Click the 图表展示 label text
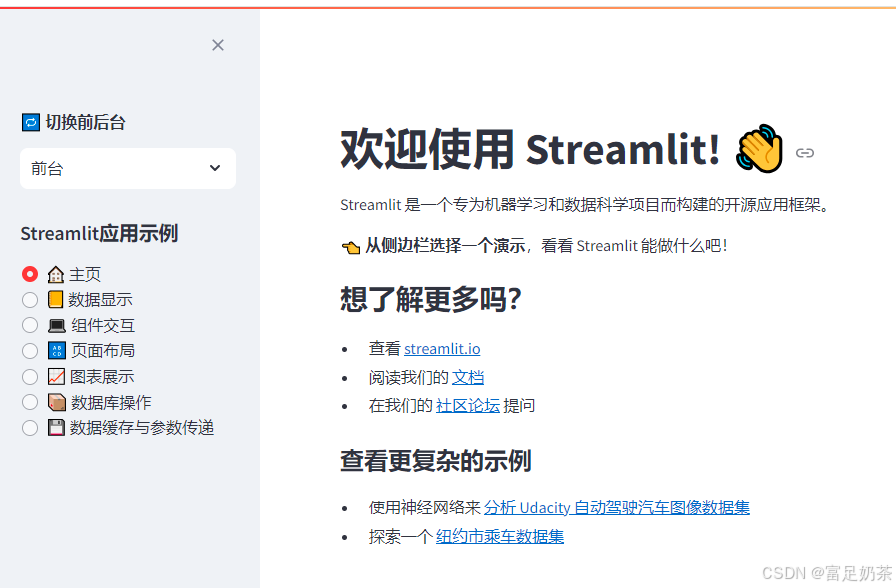This screenshot has width=896, height=588. (x=102, y=377)
